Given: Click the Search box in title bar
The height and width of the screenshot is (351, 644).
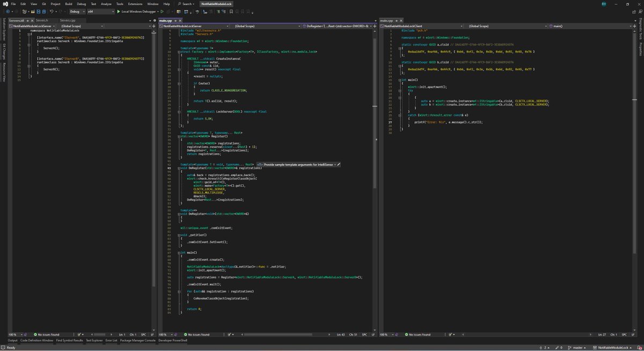Looking at the screenshot, I should tap(187, 4).
